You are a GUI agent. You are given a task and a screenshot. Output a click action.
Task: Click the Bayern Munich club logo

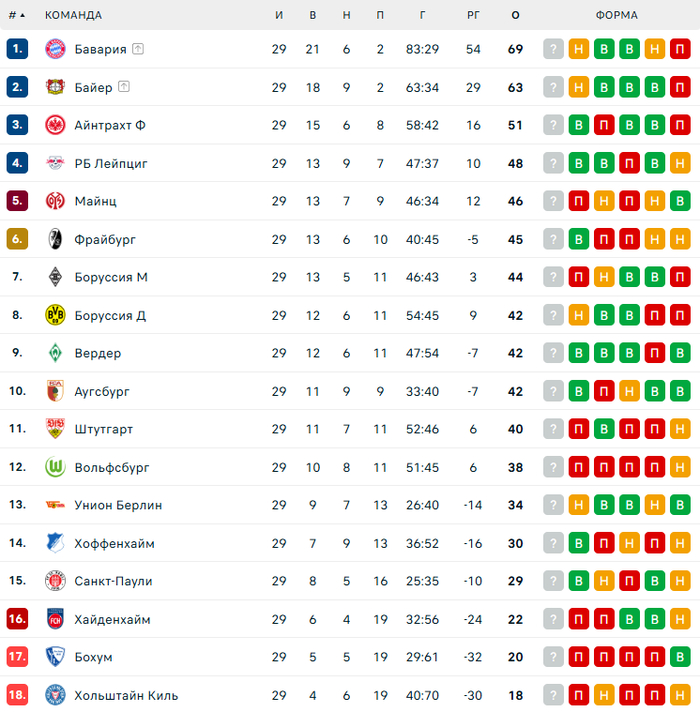(x=55, y=49)
